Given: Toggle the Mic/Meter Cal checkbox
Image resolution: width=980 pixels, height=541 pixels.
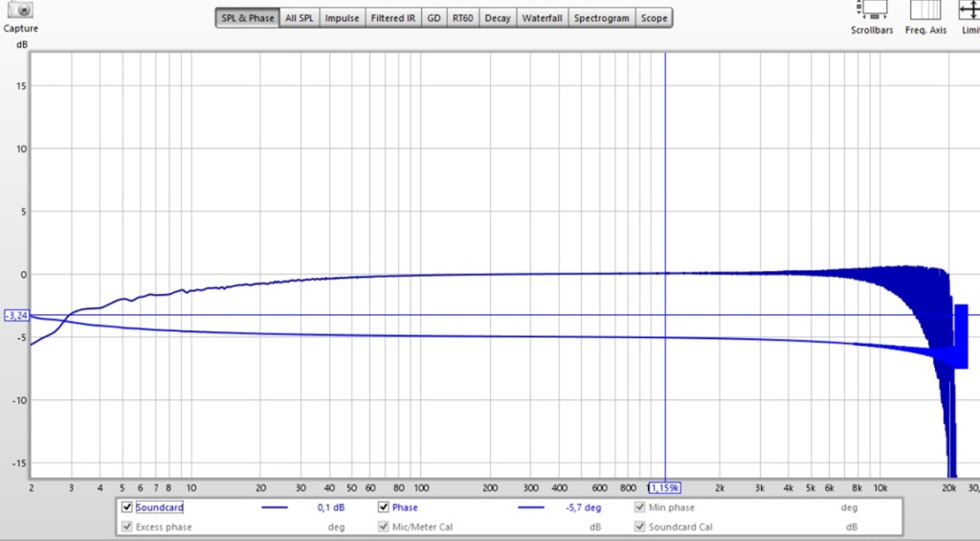Looking at the screenshot, I should point(384,527).
